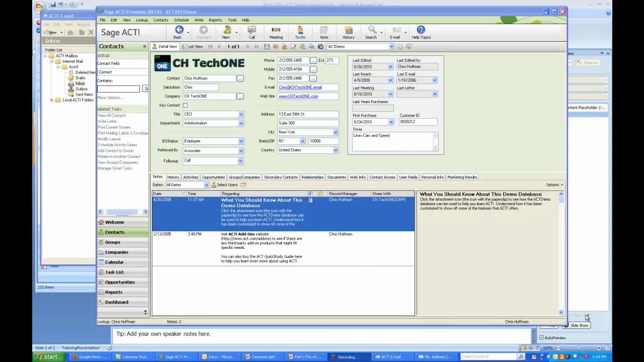Click Windows Start button
The height and width of the screenshot is (362, 644).
49,357
